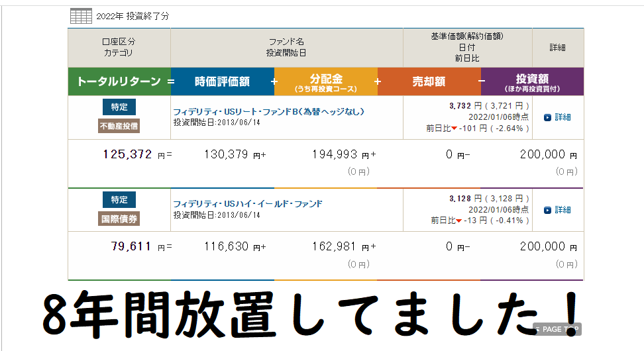Select total return value 125,372 円
The image size is (644, 351).
[x=133, y=155]
